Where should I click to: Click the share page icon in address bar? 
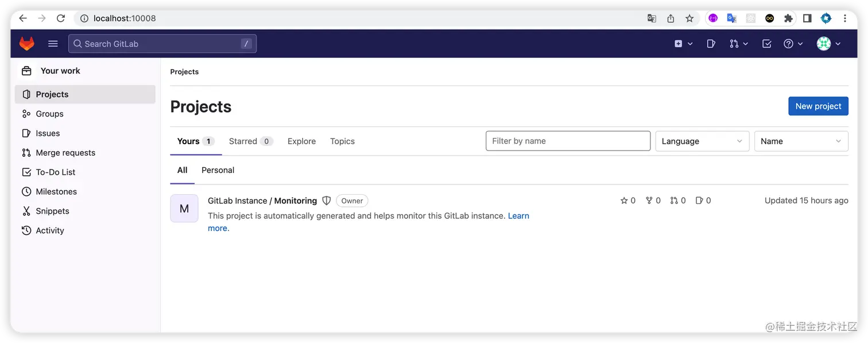pos(671,18)
